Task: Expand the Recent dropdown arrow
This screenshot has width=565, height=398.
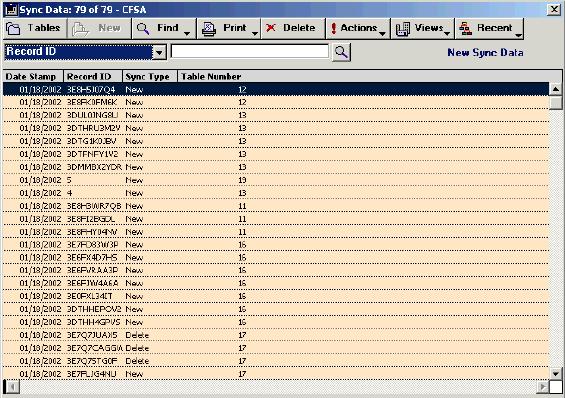Action: pyautogui.click(x=519, y=35)
